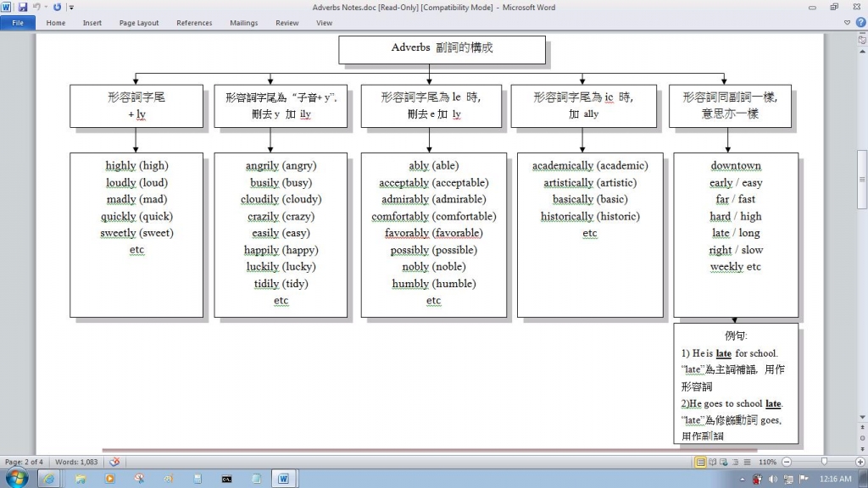Switch to Full Screen Reading view
Viewport: 868px width, 488px height.
click(713, 462)
